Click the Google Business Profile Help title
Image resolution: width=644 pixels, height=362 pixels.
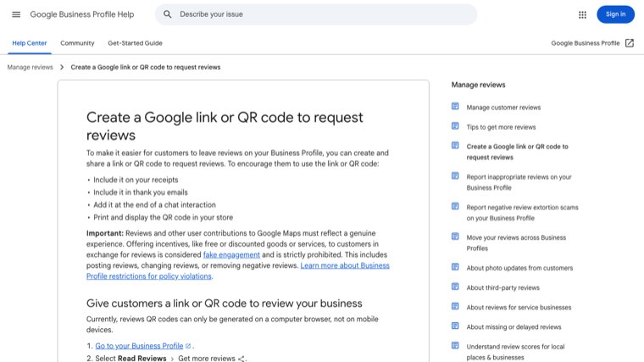click(82, 14)
